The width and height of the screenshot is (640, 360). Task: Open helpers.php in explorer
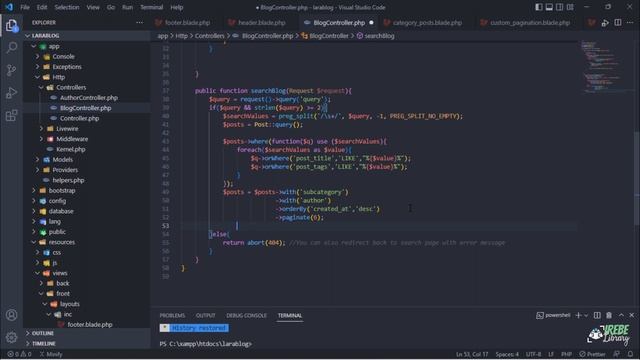click(87, 180)
